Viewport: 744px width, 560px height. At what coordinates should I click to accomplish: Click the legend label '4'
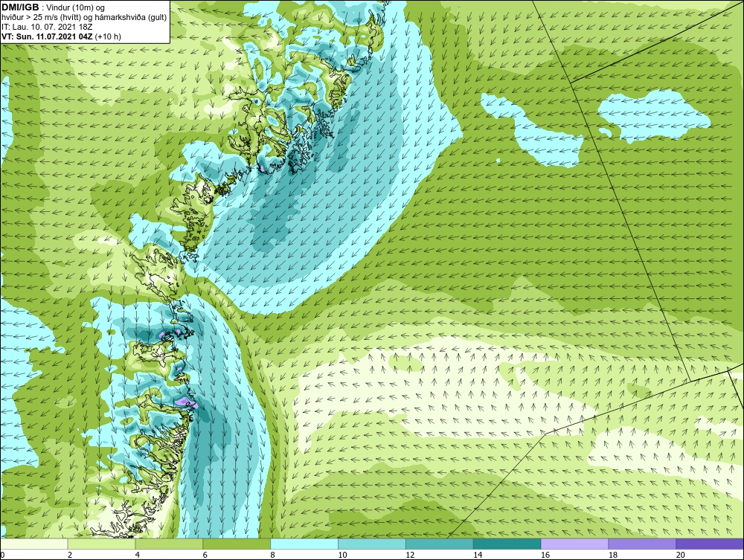pyautogui.click(x=137, y=555)
